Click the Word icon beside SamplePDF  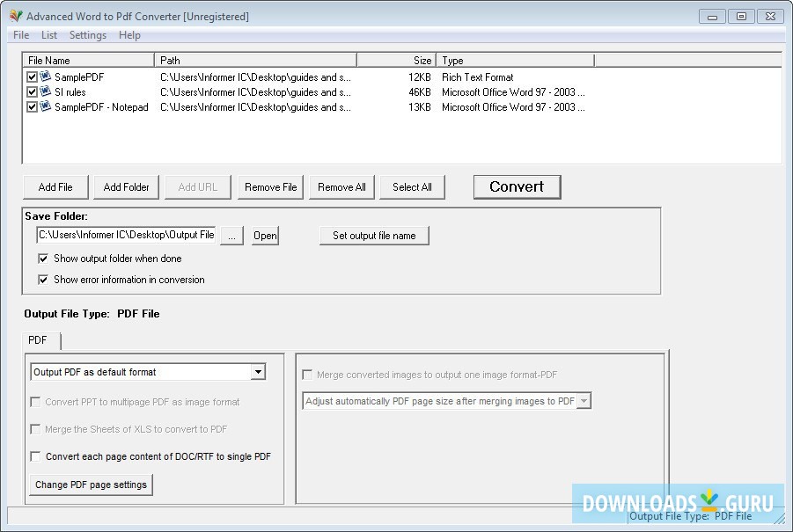pos(46,77)
